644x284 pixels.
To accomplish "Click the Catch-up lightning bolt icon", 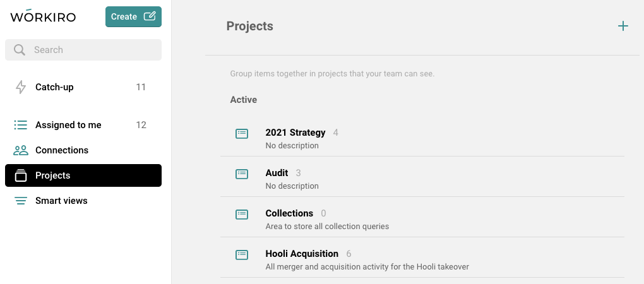I will [x=21, y=87].
